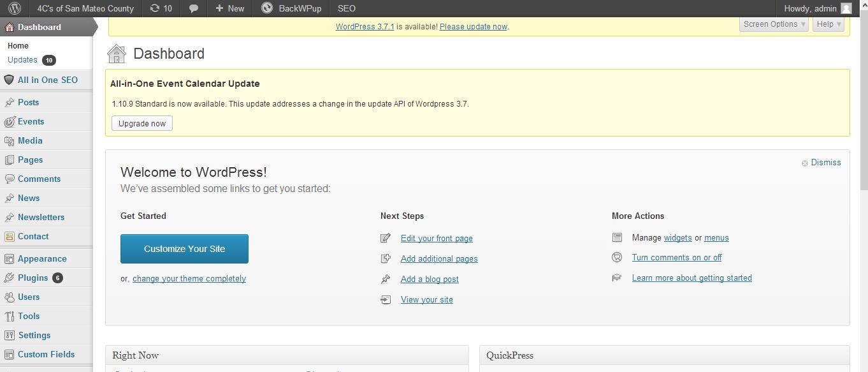868x372 pixels.
Task: Click the Appearance icon in sidebar
Action: coord(9,258)
